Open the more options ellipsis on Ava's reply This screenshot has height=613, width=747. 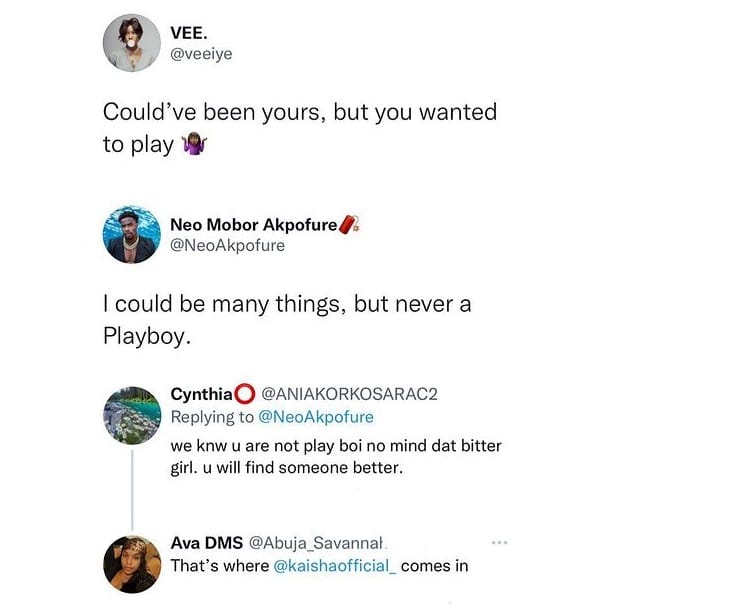500,543
